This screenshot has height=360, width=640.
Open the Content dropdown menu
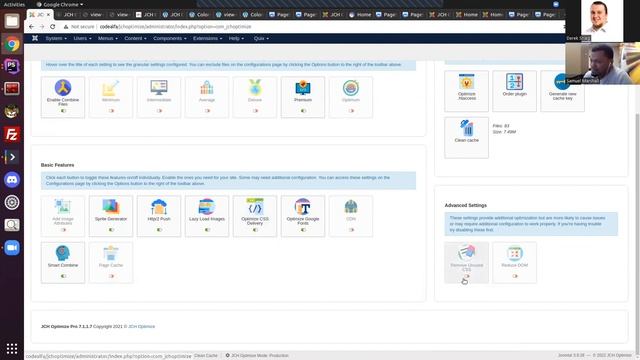tap(135, 38)
